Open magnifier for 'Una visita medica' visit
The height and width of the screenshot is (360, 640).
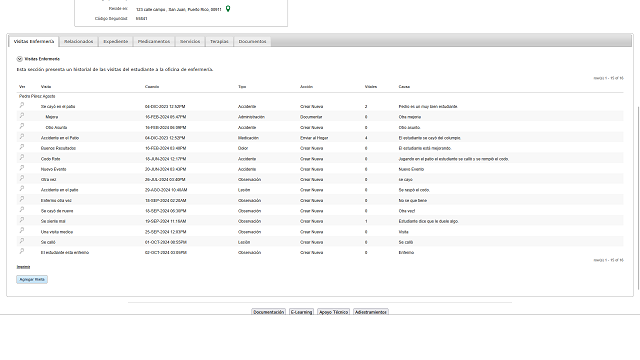[22, 231]
